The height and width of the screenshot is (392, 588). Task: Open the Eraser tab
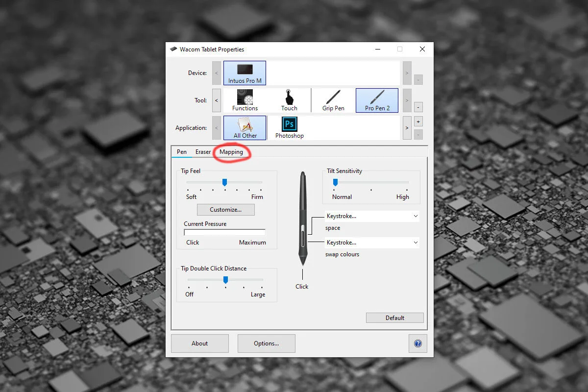[203, 152]
